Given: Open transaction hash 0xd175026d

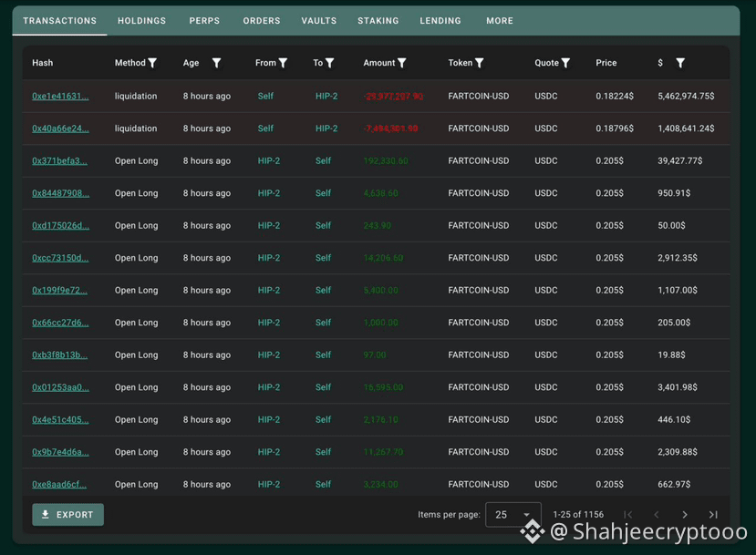Looking at the screenshot, I should (x=60, y=225).
